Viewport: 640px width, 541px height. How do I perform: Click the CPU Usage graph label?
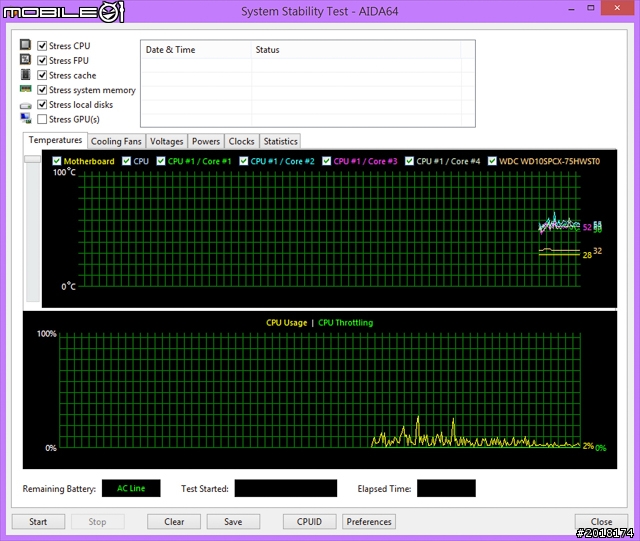click(x=287, y=323)
